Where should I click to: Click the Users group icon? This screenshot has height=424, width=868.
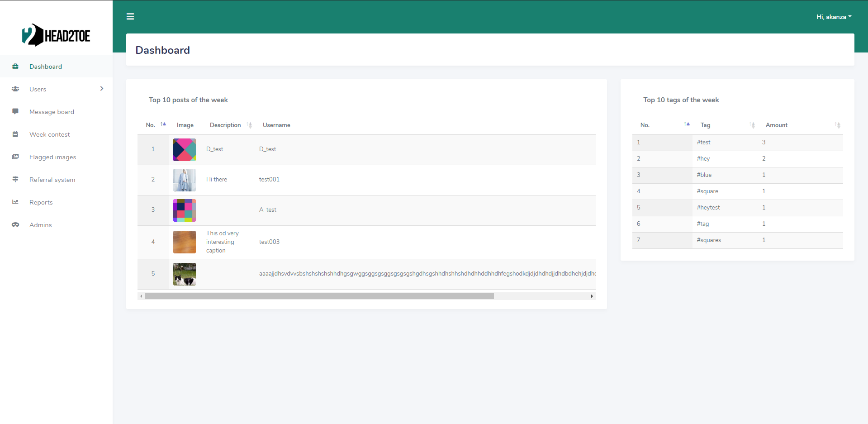(15, 89)
